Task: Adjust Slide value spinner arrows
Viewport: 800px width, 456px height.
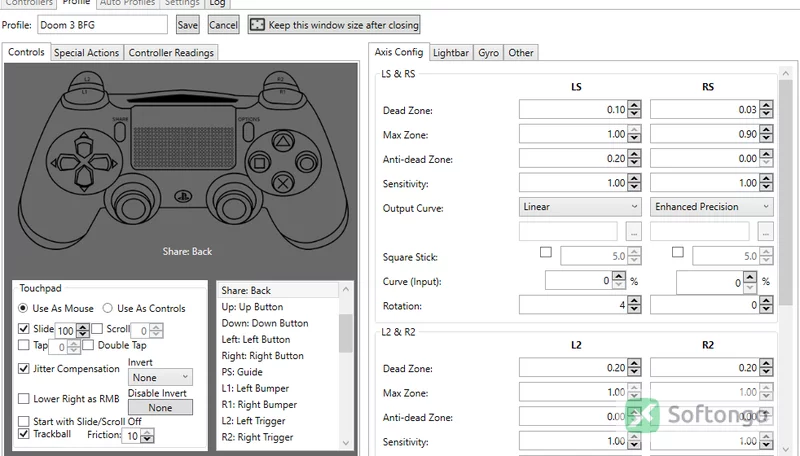Action: click(83, 331)
